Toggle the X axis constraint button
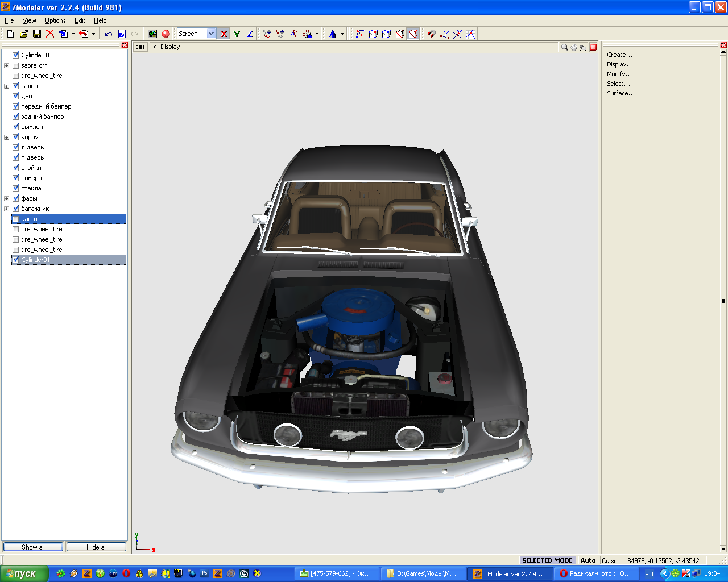 click(x=224, y=34)
